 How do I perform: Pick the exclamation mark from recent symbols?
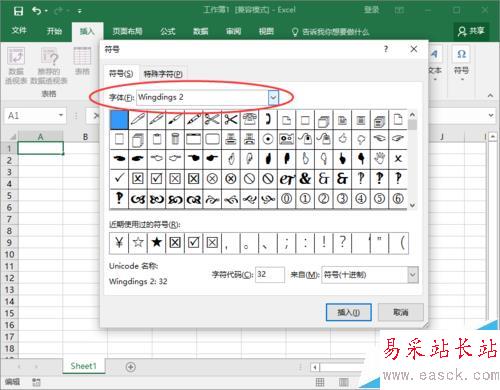click(x=324, y=243)
